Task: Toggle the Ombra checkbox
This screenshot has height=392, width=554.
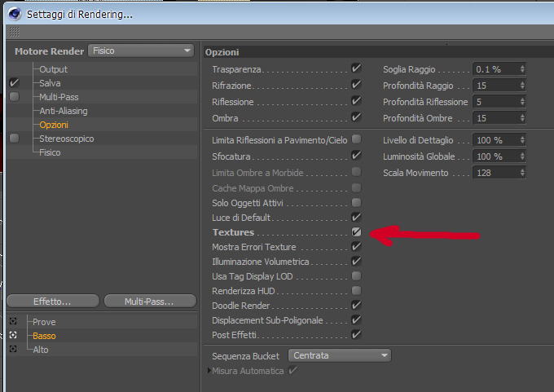Action: click(356, 117)
